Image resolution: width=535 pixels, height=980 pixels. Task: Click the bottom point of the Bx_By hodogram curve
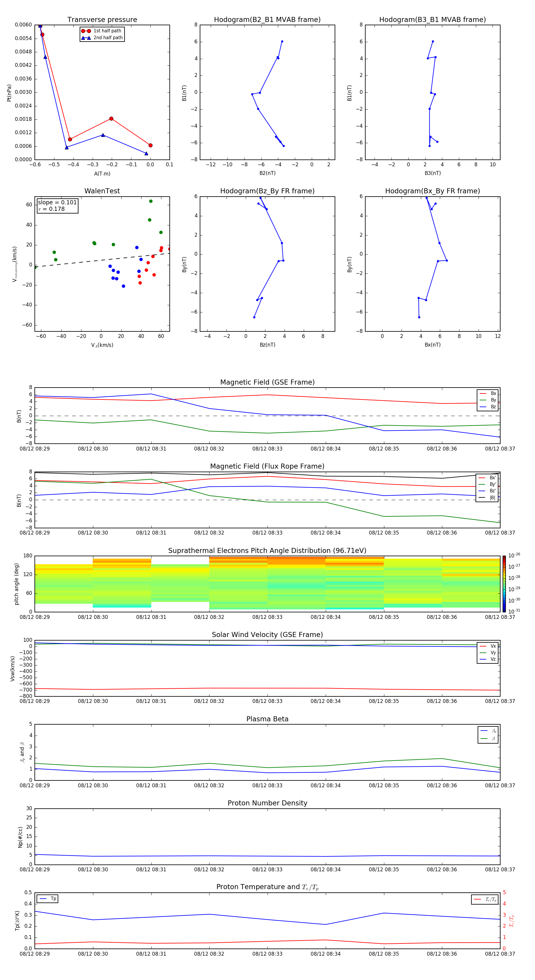coord(419,317)
